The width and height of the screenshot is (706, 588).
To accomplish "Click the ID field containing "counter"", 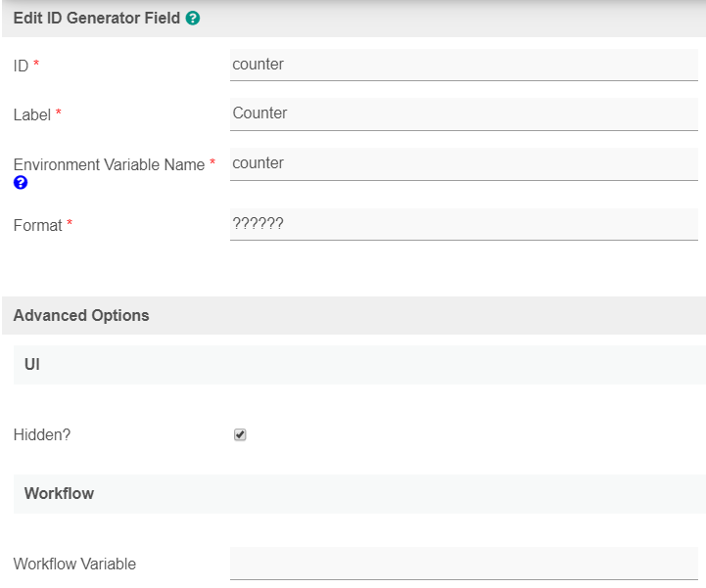I will click(463, 65).
